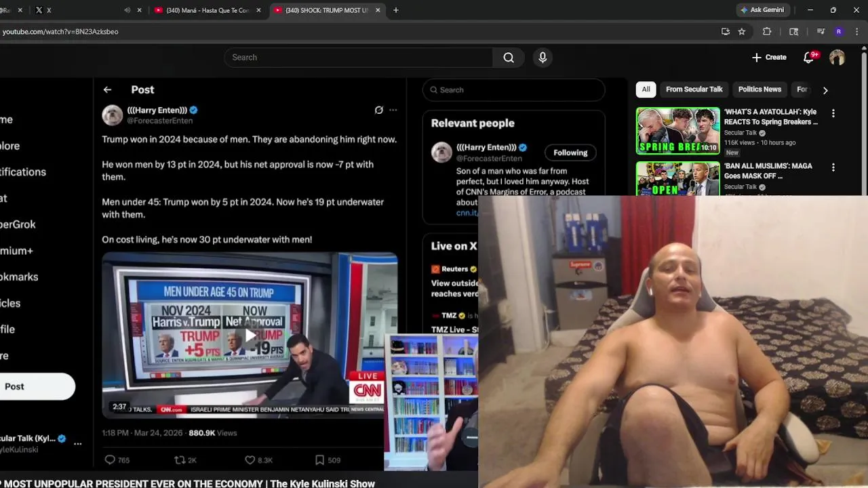
Task: Click the Following button for Harry Enten
Action: (570, 152)
